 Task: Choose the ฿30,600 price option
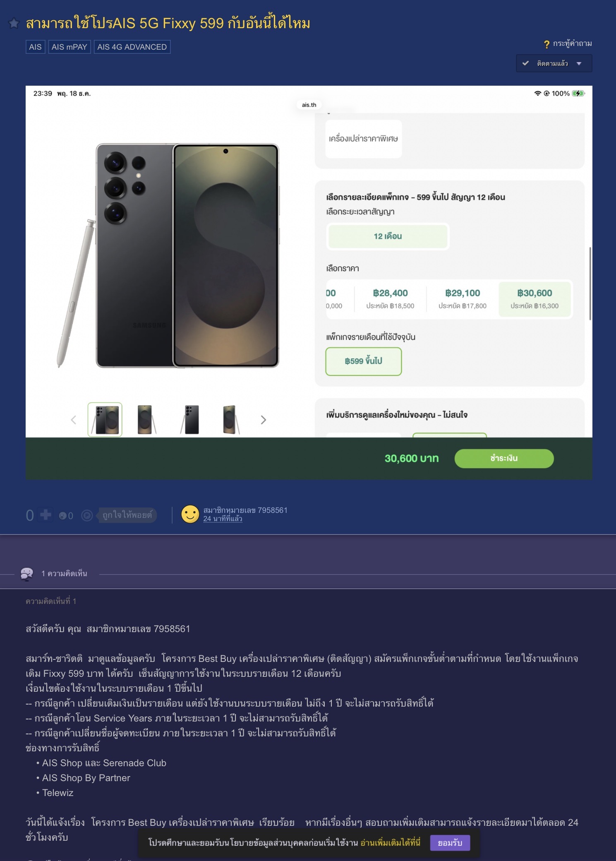pyautogui.click(x=535, y=298)
